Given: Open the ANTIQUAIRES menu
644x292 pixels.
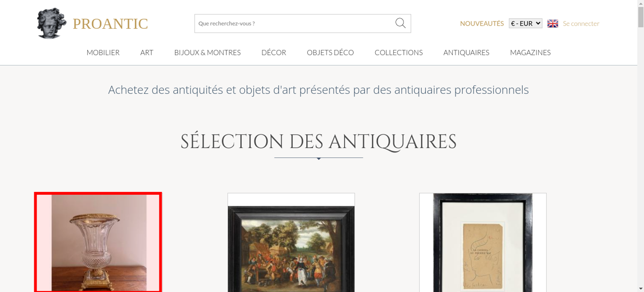Looking at the screenshot, I should tap(466, 52).
